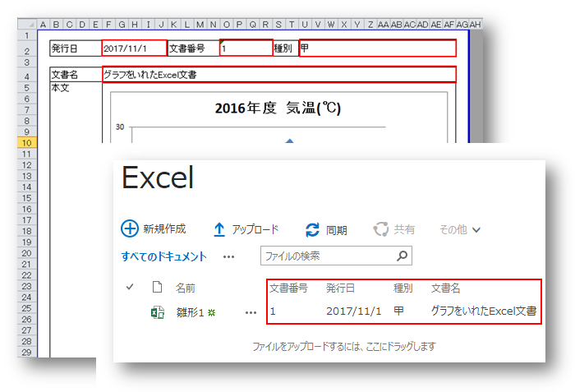
Task: Sort by the 発行日 column header
Action: (x=340, y=288)
